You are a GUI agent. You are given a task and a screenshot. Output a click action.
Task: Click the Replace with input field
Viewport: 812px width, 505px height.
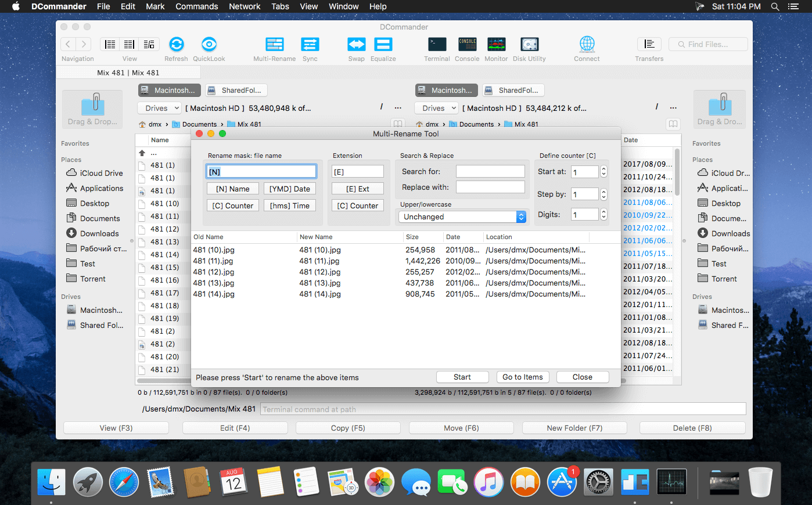pos(490,187)
